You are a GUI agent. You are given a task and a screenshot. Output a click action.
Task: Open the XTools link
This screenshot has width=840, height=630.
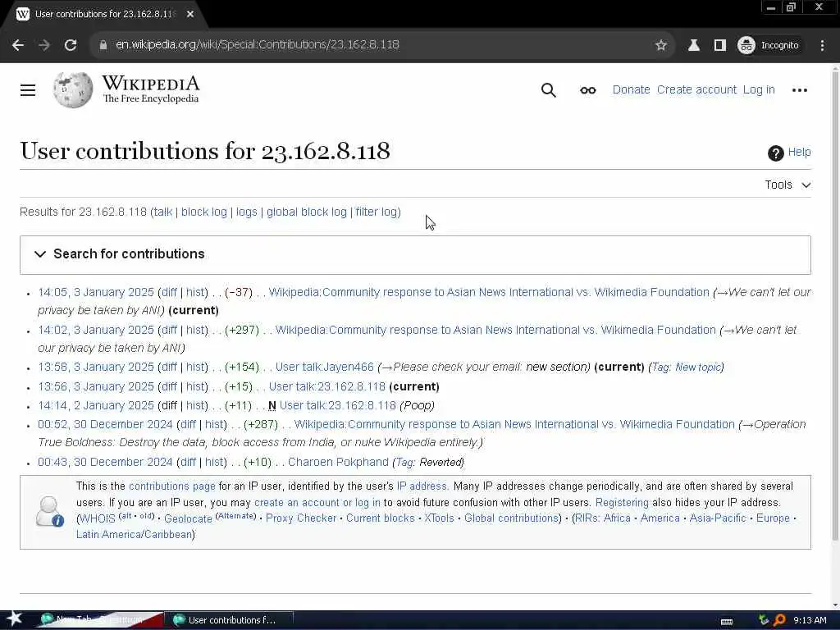tap(440, 518)
